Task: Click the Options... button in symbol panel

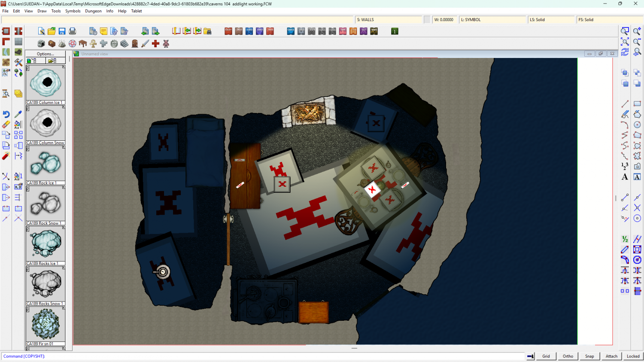Action: pos(46,54)
